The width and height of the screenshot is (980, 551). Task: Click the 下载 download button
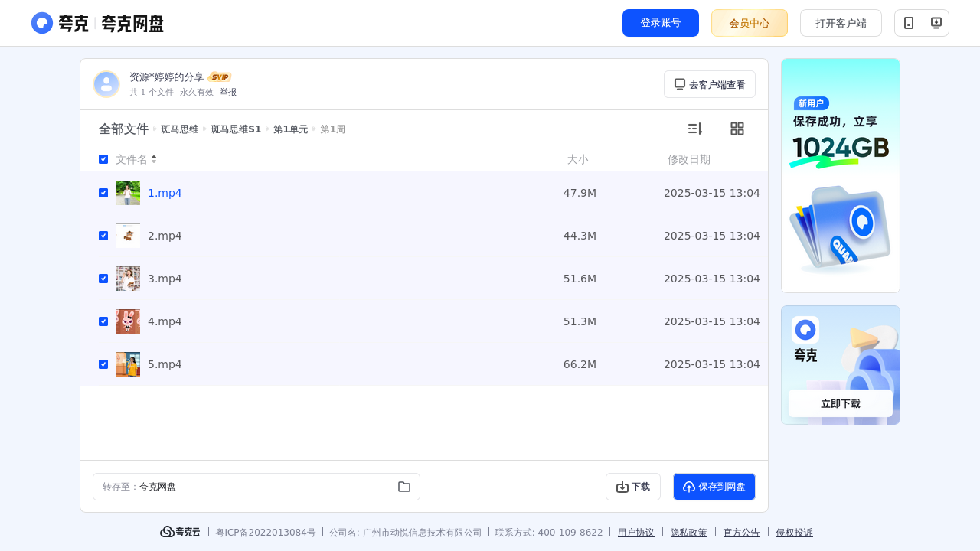coord(633,487)
